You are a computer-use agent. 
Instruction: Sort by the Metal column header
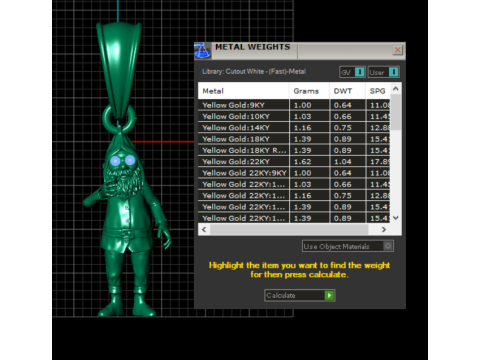pos(243,91)
